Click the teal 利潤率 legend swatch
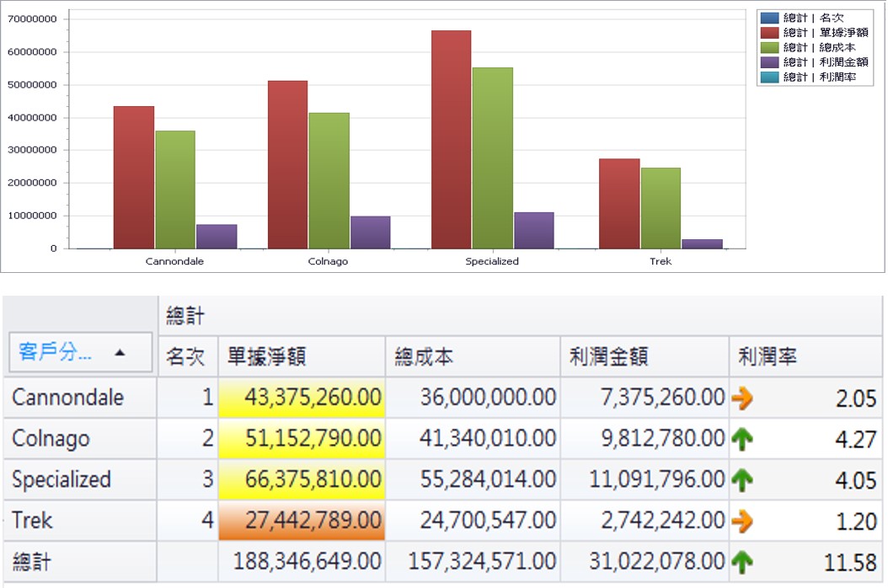The image size is (888, 588). click(x=769, y=77)
